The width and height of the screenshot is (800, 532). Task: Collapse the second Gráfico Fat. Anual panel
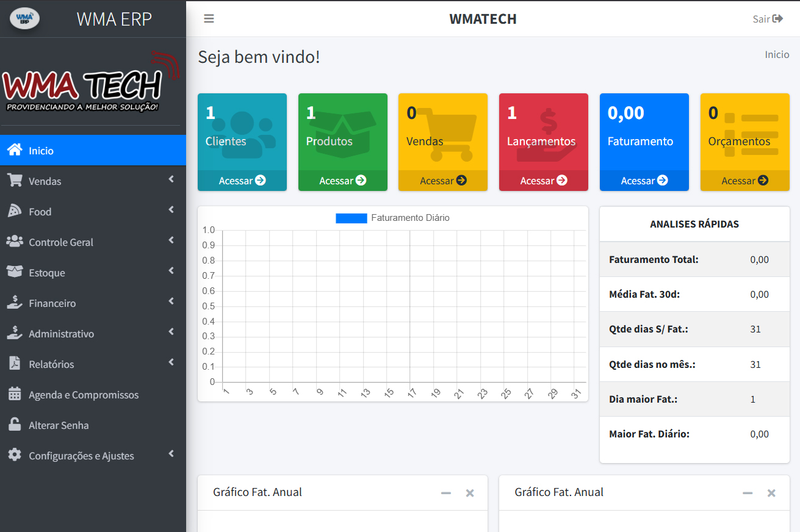tap(748, 493)
